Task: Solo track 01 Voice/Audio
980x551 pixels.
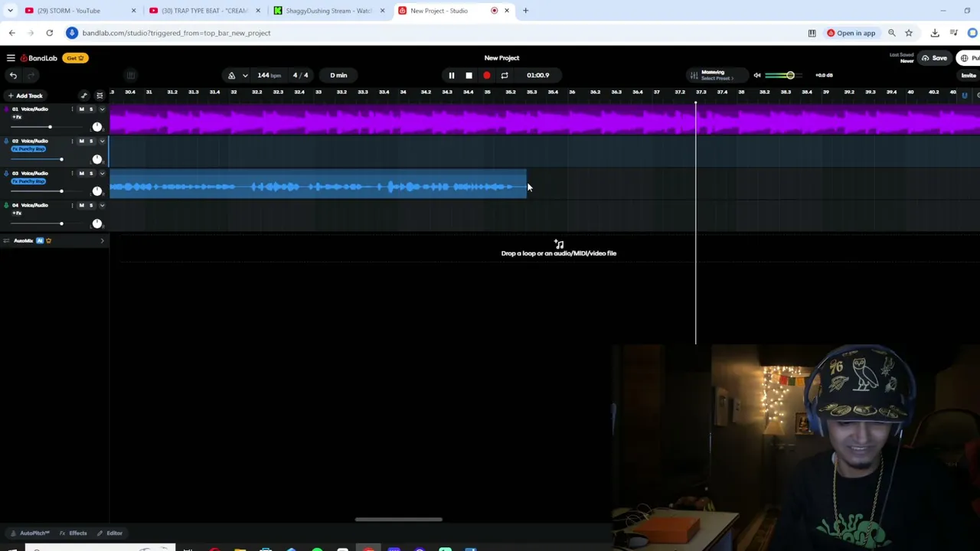Action: [x=91, y=109]
